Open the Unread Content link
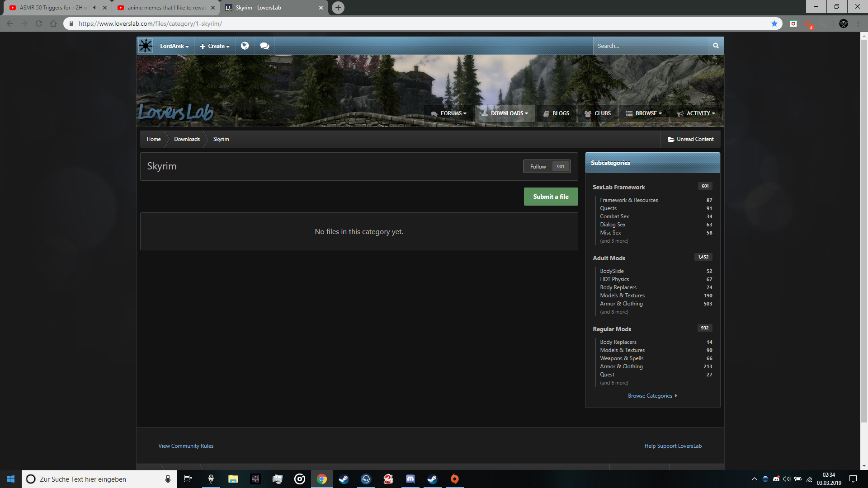 coord(690,139)
